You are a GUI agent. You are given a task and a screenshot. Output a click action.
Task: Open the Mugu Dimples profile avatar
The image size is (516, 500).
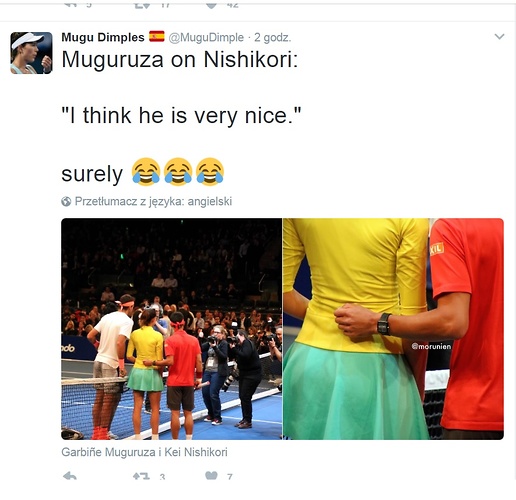(x=31, y=53)
